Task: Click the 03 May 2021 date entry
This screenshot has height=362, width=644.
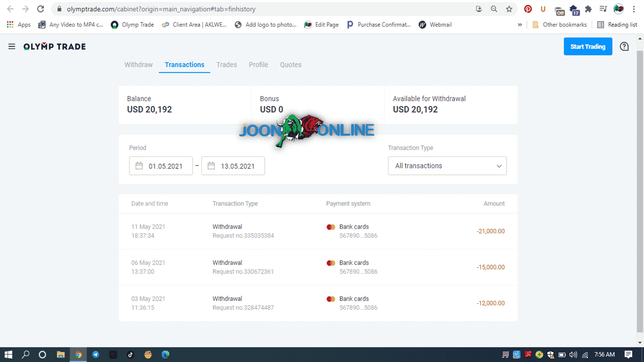Action: tap(148, 299)
